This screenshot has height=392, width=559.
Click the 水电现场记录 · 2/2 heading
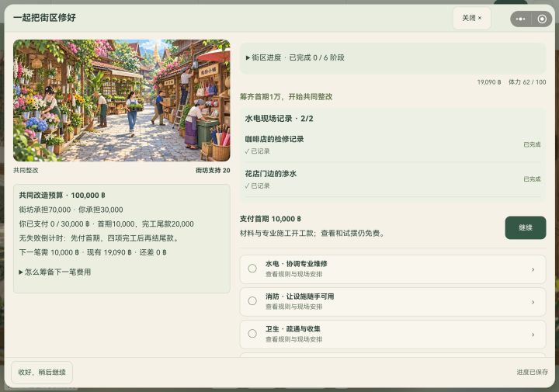pos(279,119)
